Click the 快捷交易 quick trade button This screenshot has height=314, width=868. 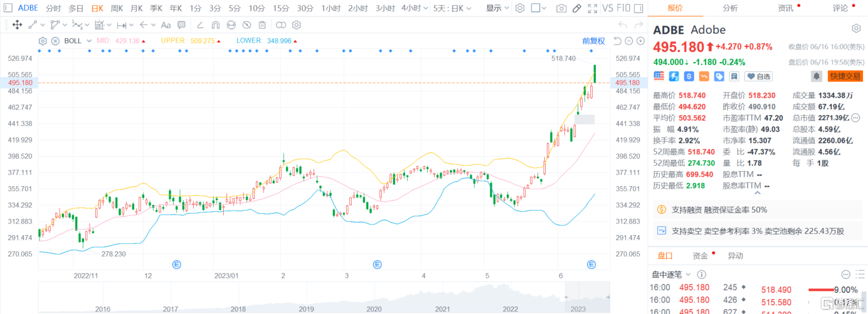(x=845, y=76)
